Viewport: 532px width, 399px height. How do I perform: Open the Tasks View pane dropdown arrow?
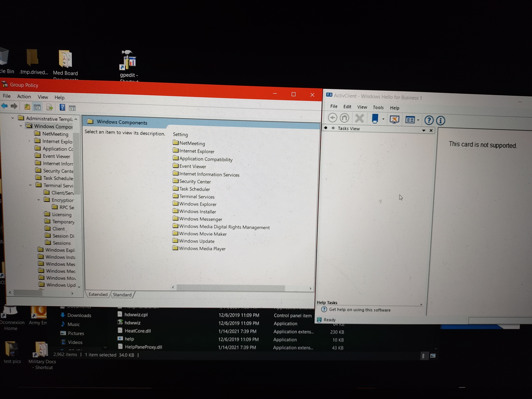pyautogui.click(x=424, y=130)
